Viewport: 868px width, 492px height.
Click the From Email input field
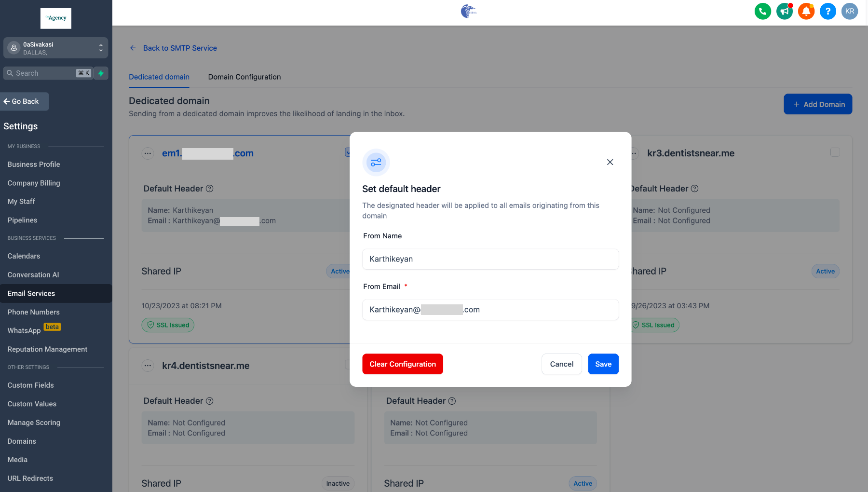click(490, 310)
